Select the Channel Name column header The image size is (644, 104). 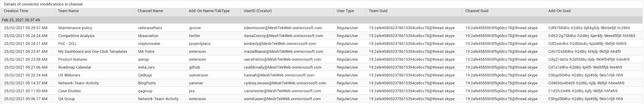coord(150,11)
